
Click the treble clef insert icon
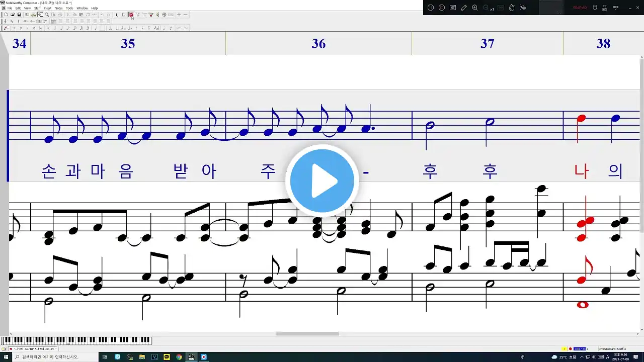tap(6, 21)
